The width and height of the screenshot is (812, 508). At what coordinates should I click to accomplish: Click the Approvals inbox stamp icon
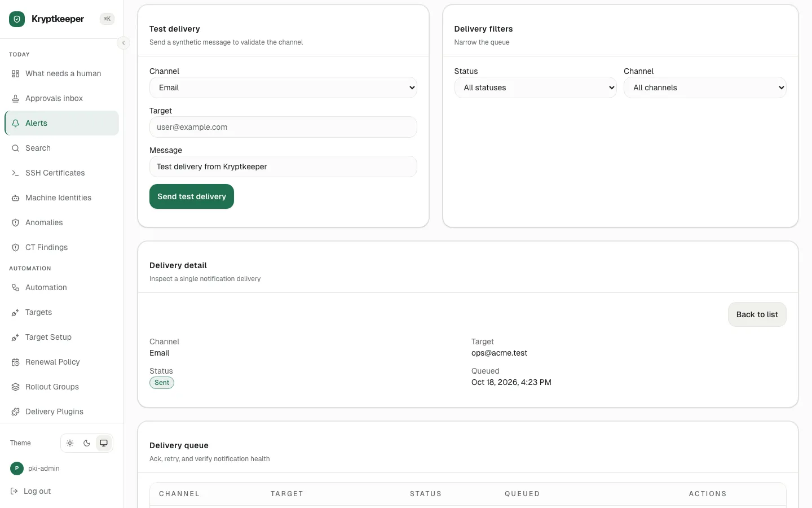point(15,99)
